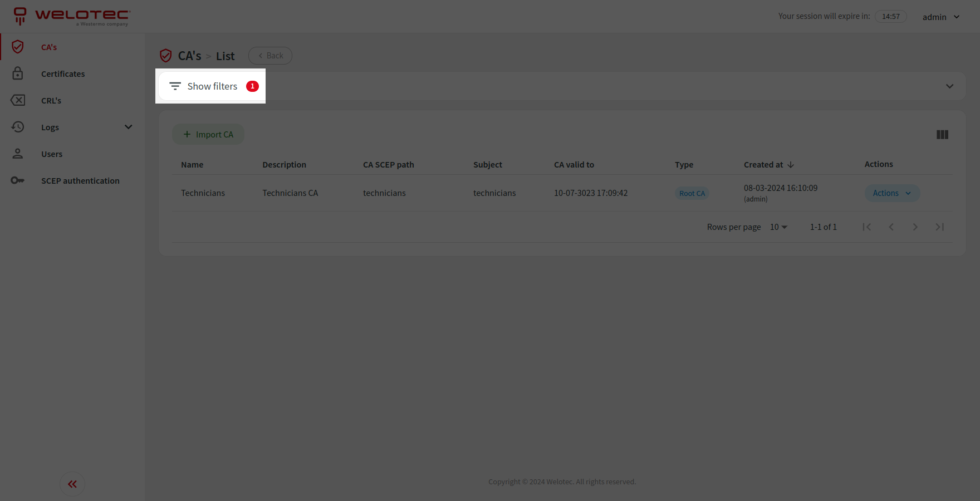Screen dimensions: 980x501
Task: Open Users via the person icon
Action: coord(18,154)
